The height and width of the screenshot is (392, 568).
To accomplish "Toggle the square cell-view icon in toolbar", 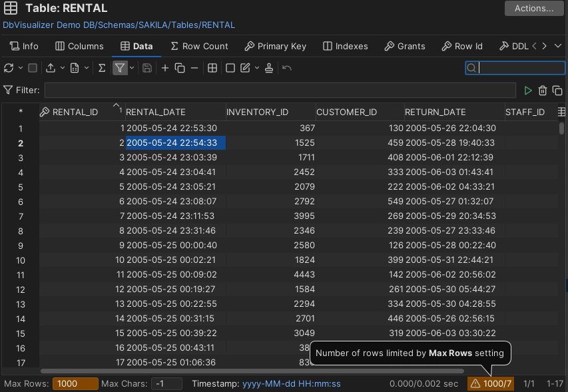I will (x=230, y=68).
